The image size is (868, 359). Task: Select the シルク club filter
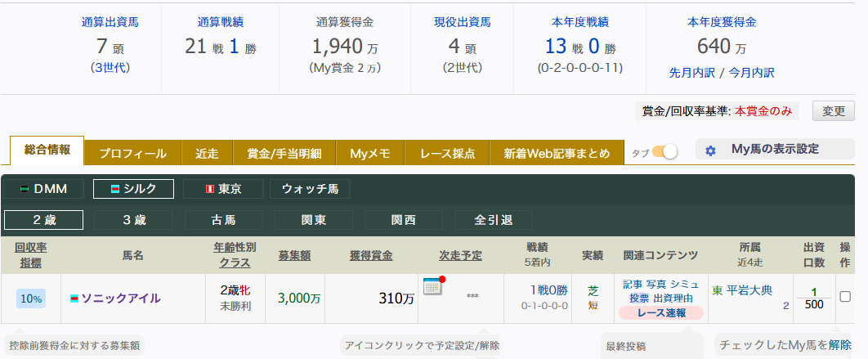[133, 189]
